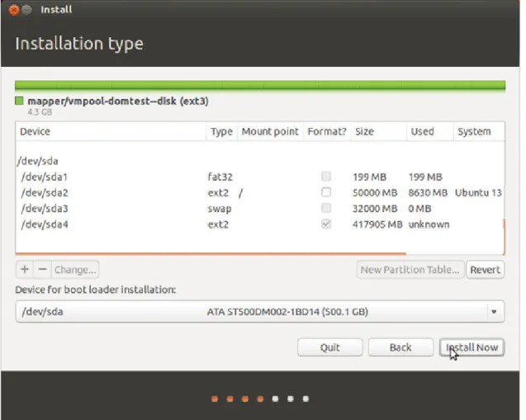Click the swap type cell
Viewport: 526px width, 420px height.
(x=220, y=209)
